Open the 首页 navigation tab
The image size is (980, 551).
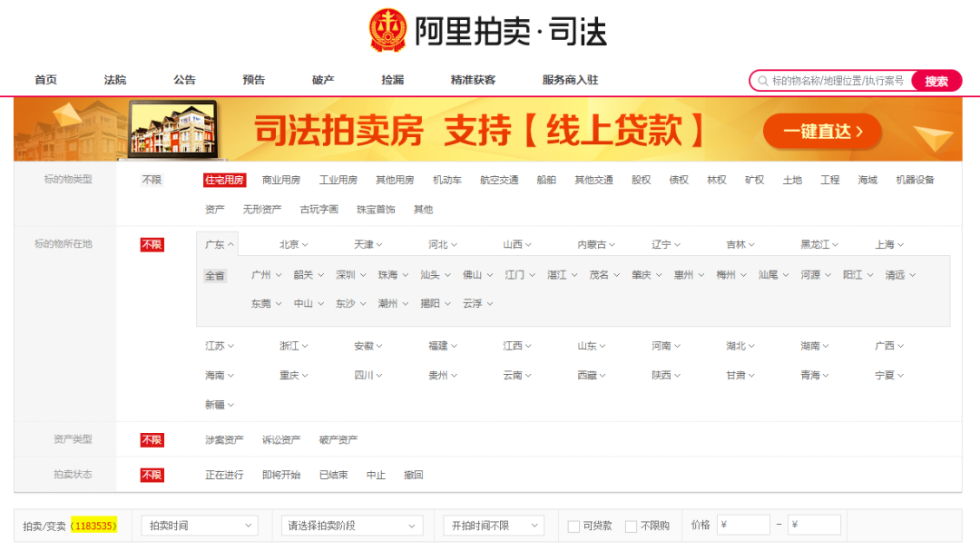click(x=45, y=80)
